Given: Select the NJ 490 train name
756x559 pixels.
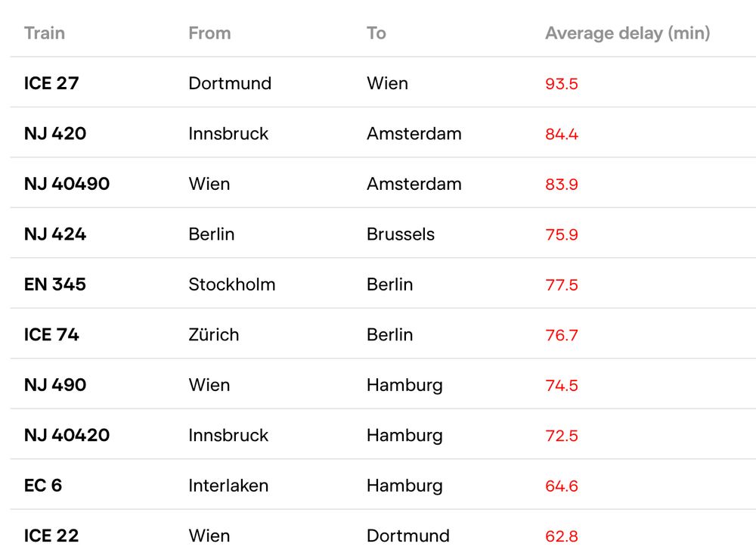Looking at the screenshot, I should click(x=55, y=385).
